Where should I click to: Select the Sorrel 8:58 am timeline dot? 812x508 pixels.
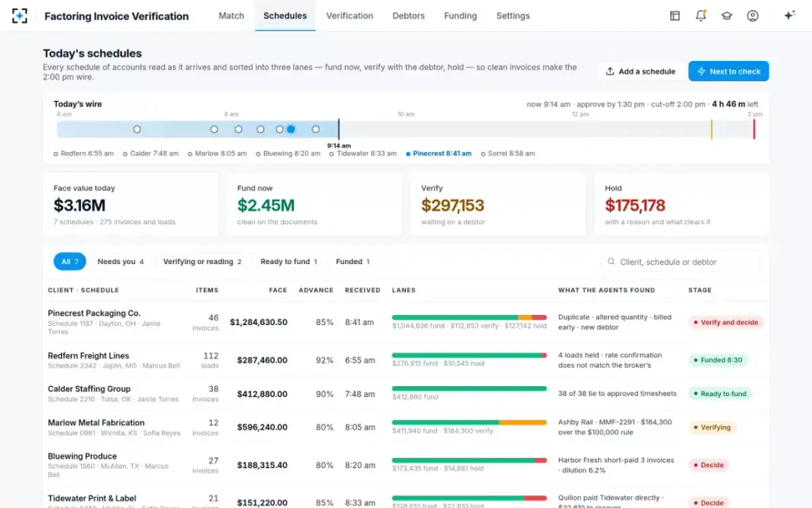(x=315, y=129)
